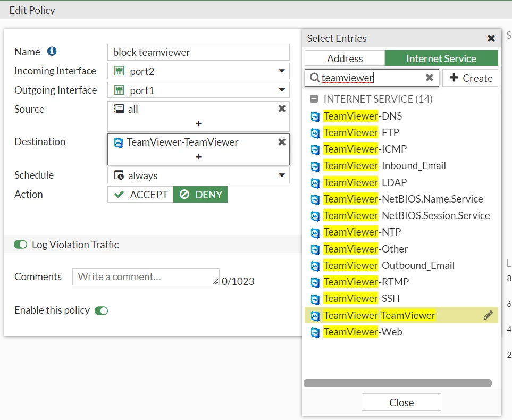This screenshot has height=420, width=512.
Task: Click the TeamViewer-FTP service icon
Action: [x=315, y=133]
